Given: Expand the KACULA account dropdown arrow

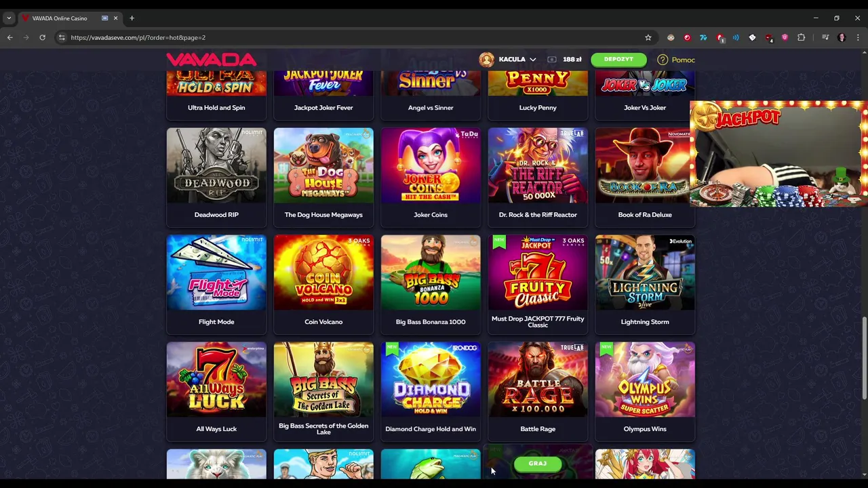Looking at the screenshot, I should point(532,60).
